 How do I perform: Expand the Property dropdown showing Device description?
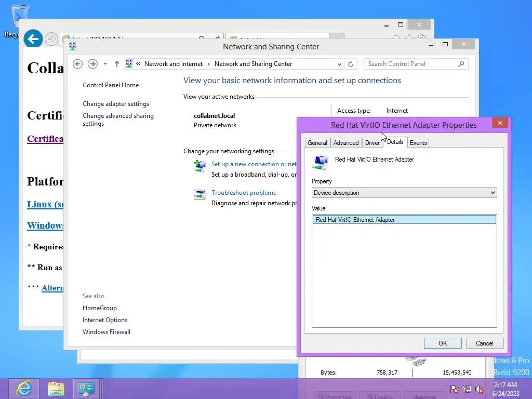pyautogui.click(x=404, y=193)
